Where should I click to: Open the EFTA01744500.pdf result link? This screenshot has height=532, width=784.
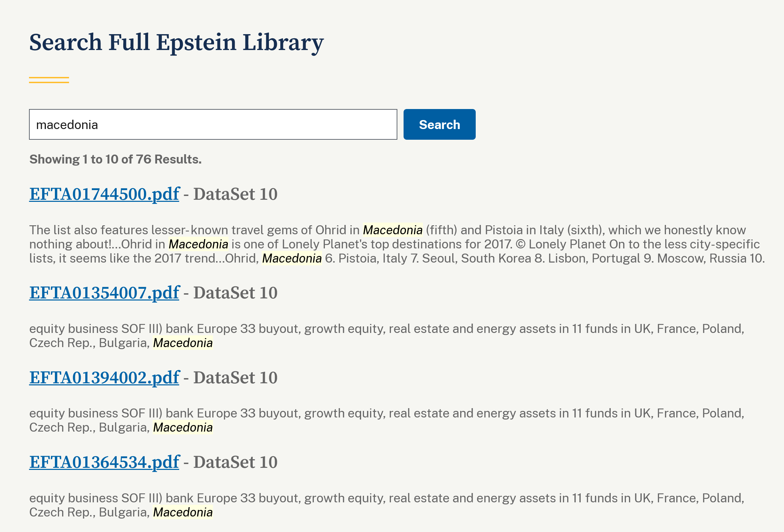pyautogui.click(x=104, y=194)
